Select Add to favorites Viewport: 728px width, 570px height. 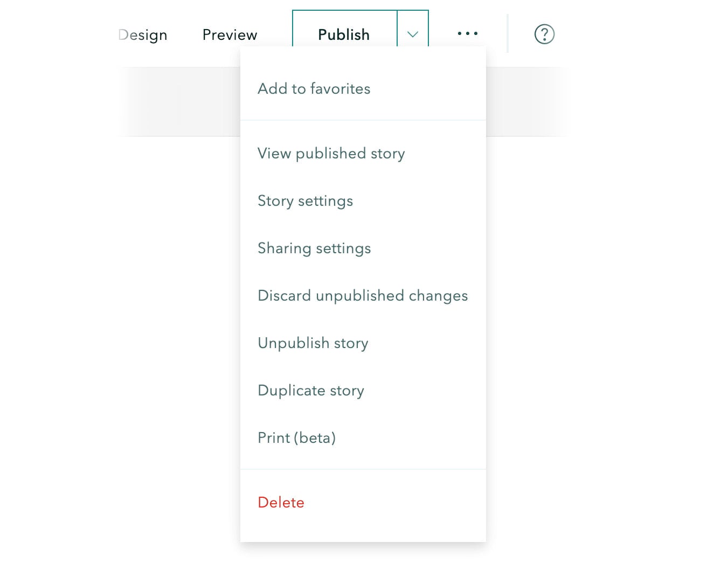314,88
